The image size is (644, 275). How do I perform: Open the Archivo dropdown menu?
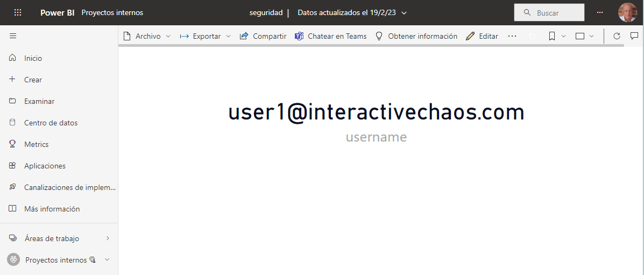147,36
